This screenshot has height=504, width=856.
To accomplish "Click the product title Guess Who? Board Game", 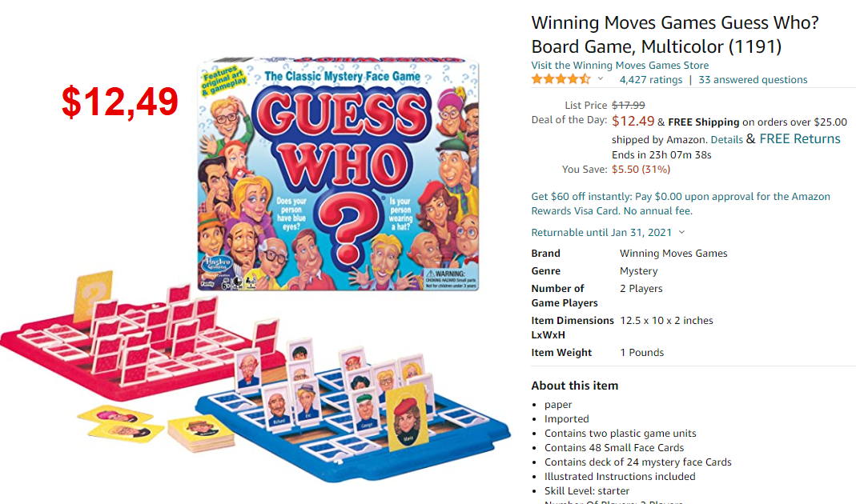I will tap(675, 34).
